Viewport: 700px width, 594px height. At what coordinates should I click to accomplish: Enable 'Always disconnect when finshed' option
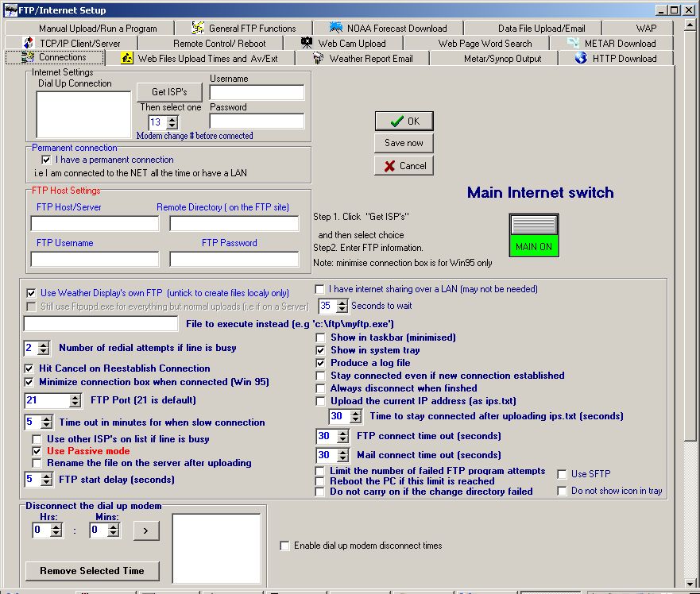pyautogui.click(x=320, y=388)
